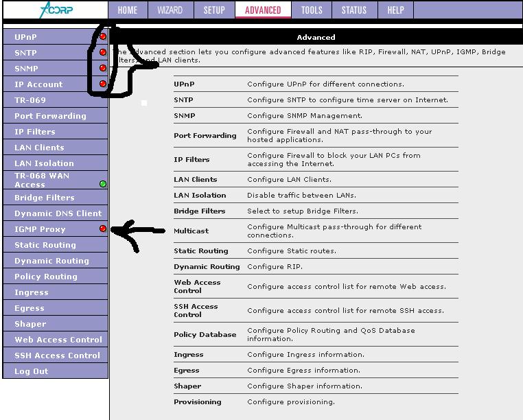The height and width of the screenshot is (420, 523).
Task: Open Port Forwarding in the sidebar
Action: (50, 116)
